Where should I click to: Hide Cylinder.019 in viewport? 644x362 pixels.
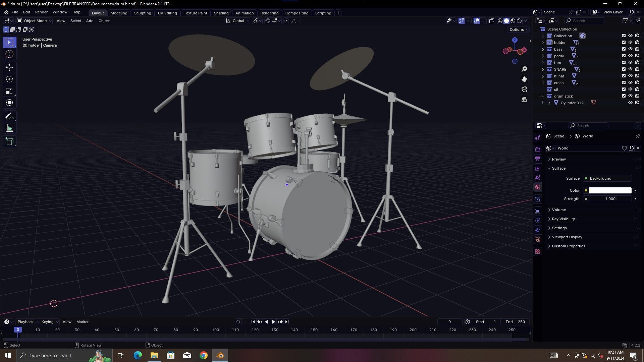[630, 103]
